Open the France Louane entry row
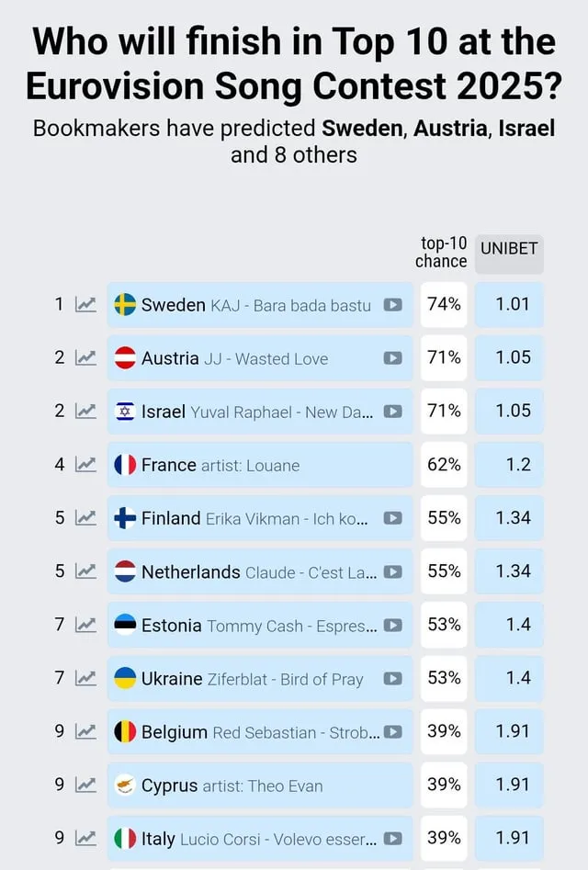 [x=260, y=465]
